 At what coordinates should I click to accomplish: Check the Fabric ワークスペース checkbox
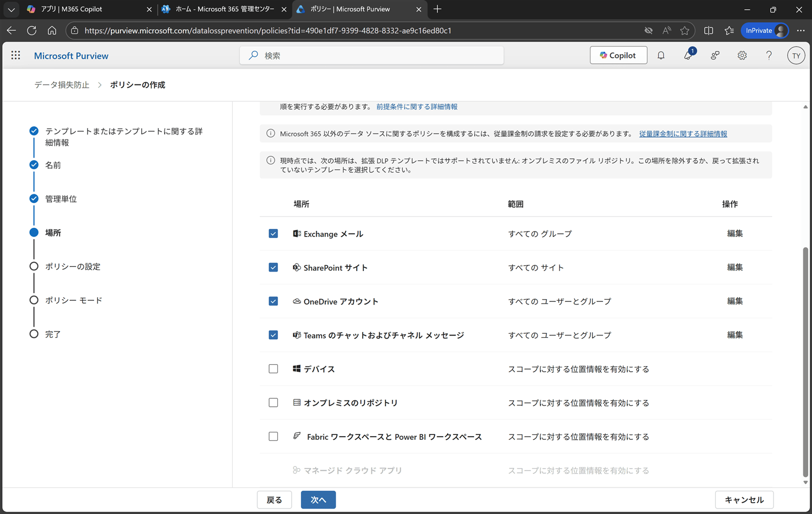(273, 436)
